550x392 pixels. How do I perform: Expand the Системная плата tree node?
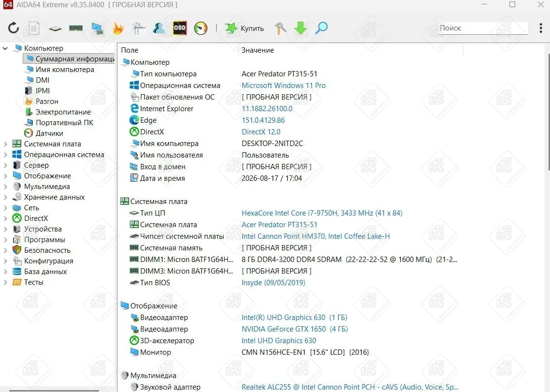point(5,144)
